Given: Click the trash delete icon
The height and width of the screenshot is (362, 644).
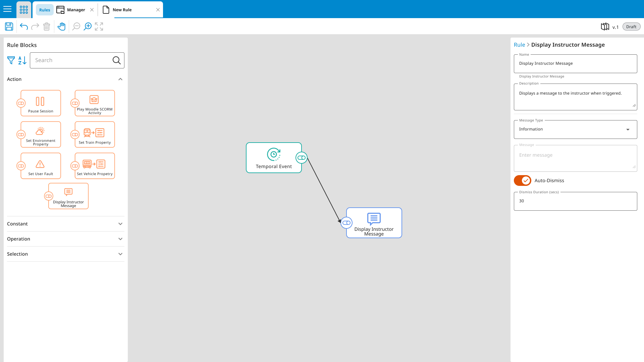Looking at the screenshot, I should click(x=47, y=27).
